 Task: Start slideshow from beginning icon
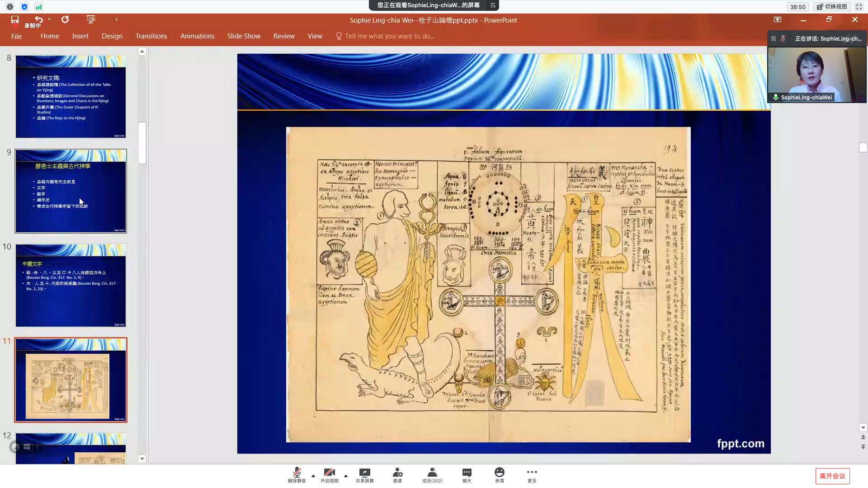[91, 19]
